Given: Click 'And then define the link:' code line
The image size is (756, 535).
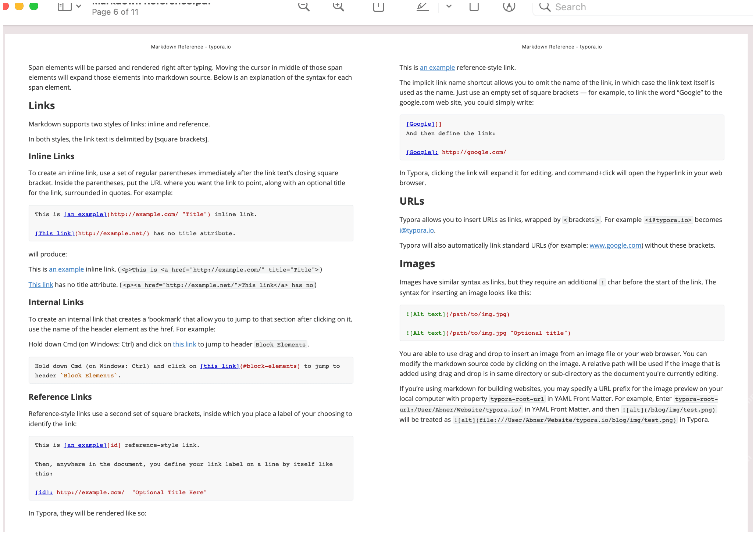Looking at the screenshot, I should pyautogui.click(x=451, y=133).
